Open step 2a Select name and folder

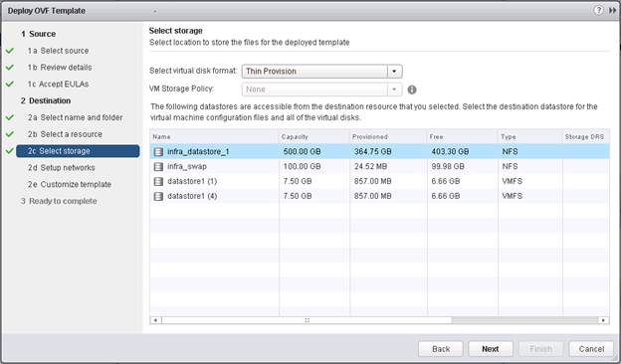76,117
